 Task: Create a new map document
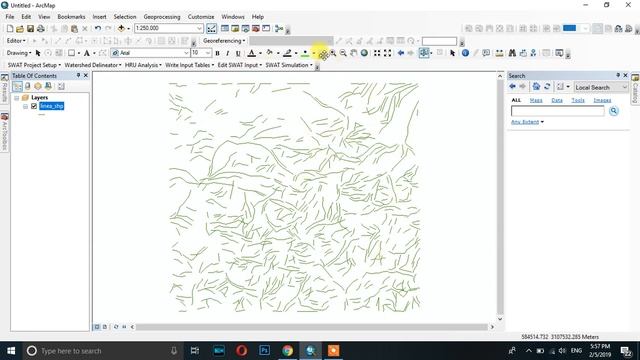tap(10, 29)
